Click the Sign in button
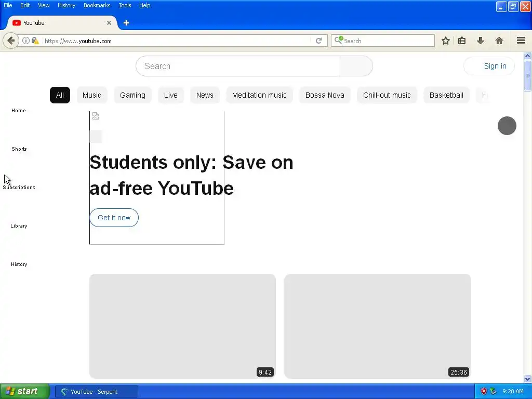532x399 pixels. [x=489, y=66]
